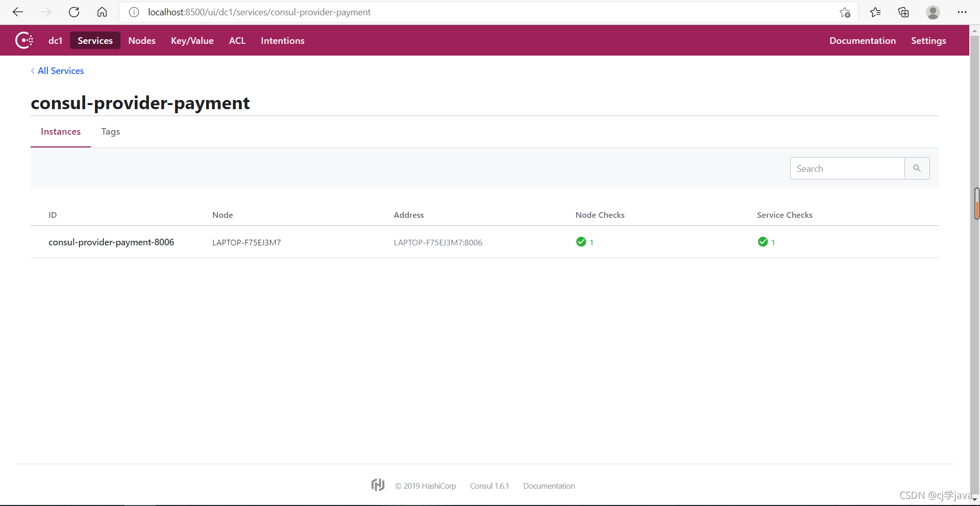The width and height of the screenshot is (980, 506).
Task: Click the Address column header
Action: click(409, 215)
